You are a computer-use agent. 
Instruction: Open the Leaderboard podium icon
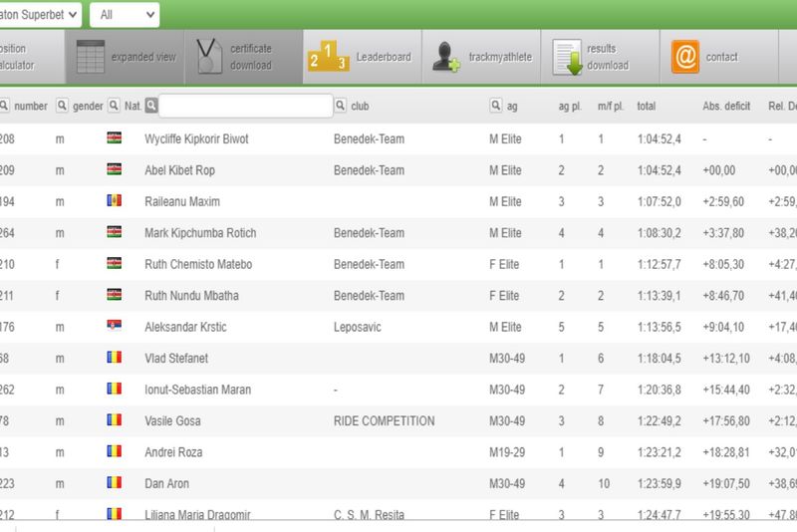pyautogui.click(x=328, y=57)
